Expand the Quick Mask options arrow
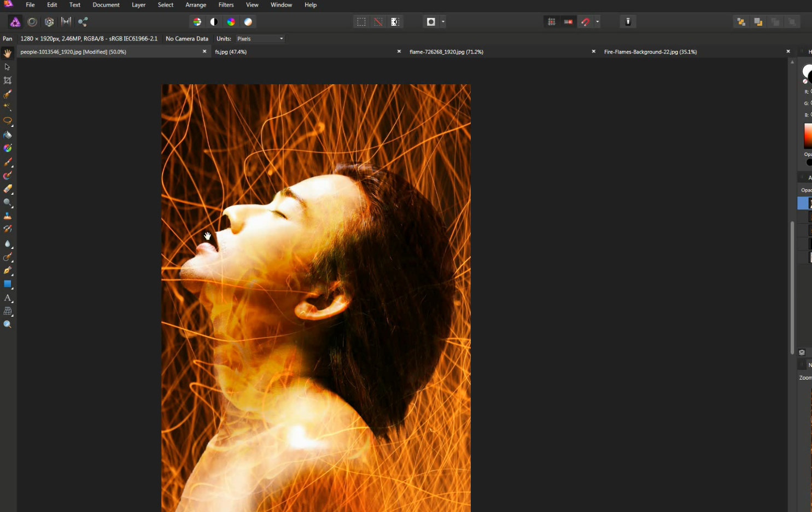Viewport: 812px width, 512px height. click(443, 22)
